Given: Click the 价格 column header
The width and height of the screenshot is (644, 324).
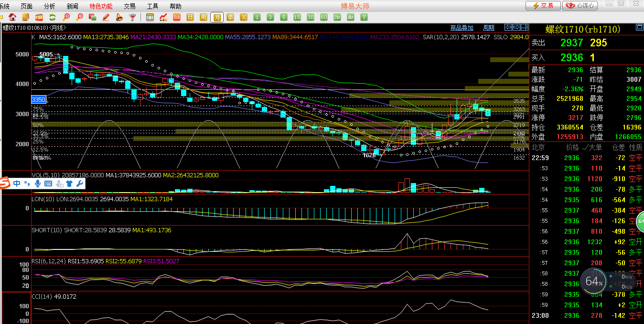Looking at the screenshot, I should [x=572, y=148].
